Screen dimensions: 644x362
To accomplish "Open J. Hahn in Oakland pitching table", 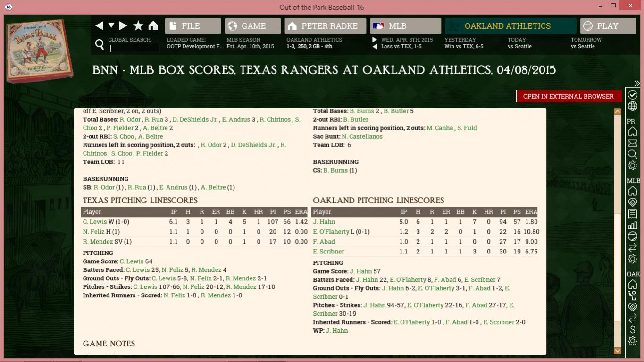I will click(324, 222).
